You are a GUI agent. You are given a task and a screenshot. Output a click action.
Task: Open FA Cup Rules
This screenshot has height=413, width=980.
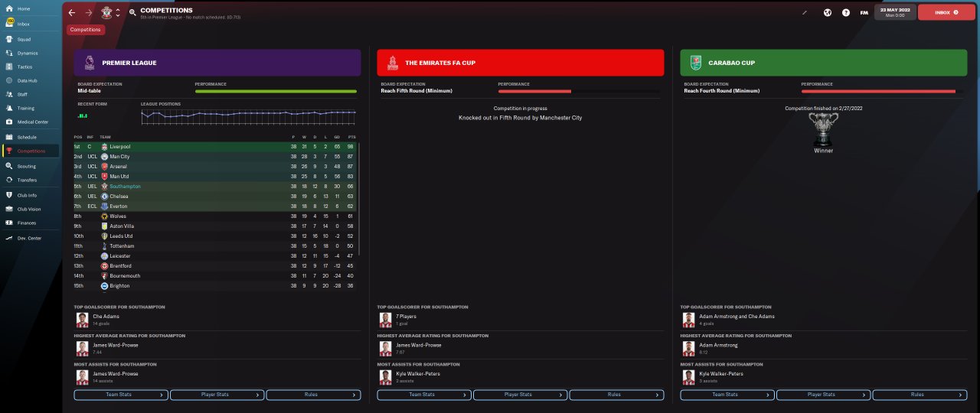(x=616, y=395)
